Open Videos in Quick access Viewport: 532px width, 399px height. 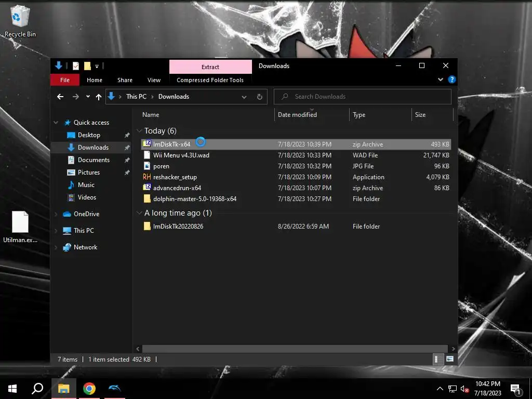pos(87,197)
